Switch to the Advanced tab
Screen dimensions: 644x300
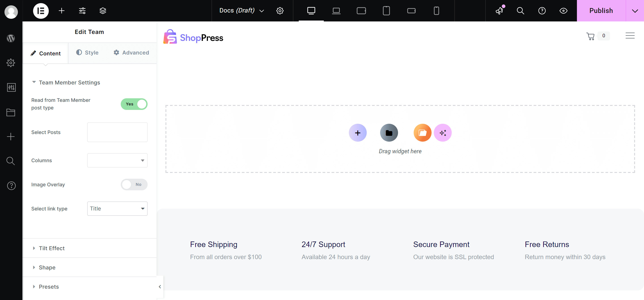click(131, 53)
